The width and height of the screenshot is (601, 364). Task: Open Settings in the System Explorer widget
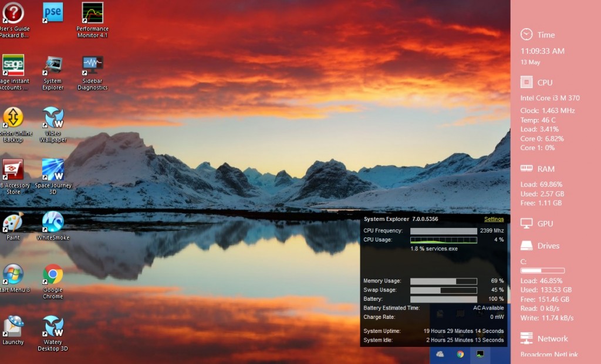point(495,219)
